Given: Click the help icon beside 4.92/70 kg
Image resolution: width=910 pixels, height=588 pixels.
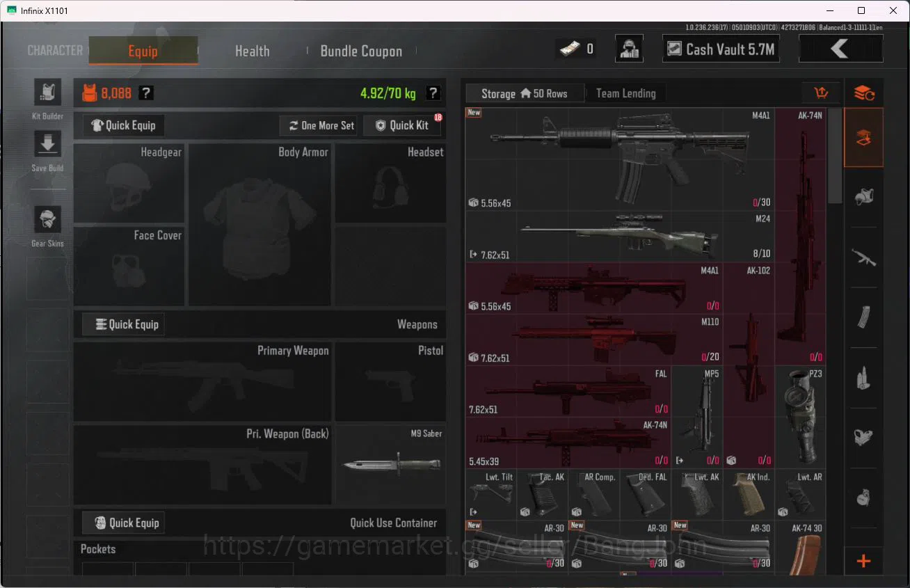Looking at the screenshot, I should click(433, 93).
